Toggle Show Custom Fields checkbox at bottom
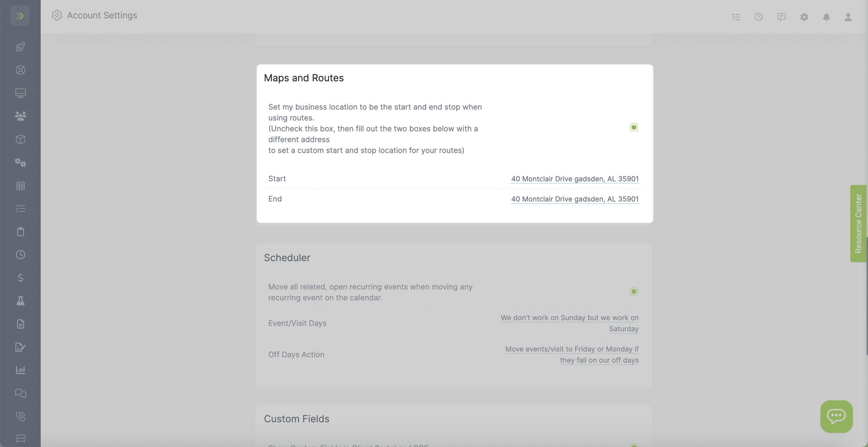This screenshot has width=868, height=447. click(x=634, y=445)
